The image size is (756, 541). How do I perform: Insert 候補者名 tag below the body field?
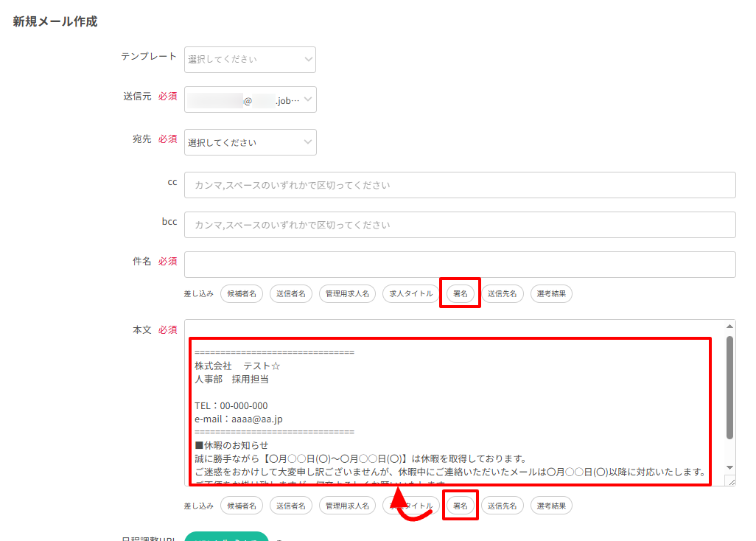tap(242, 506)
